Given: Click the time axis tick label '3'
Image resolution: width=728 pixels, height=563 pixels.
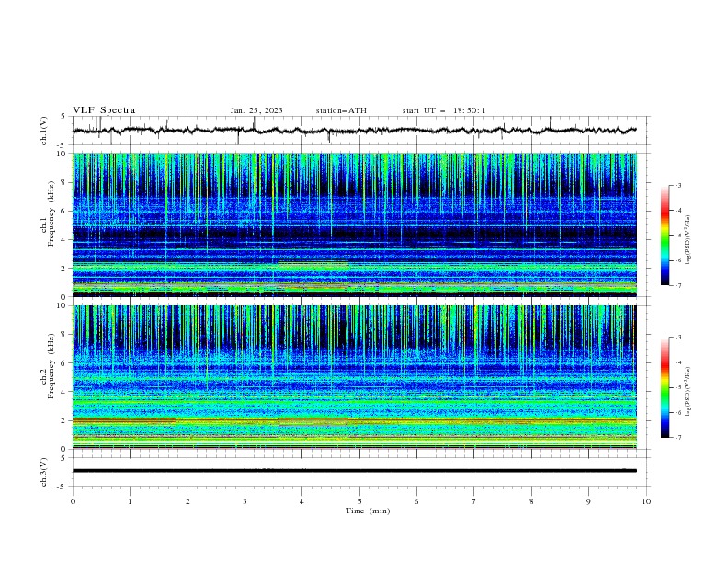Looking at the screenshot, I should tap(245, 501).
